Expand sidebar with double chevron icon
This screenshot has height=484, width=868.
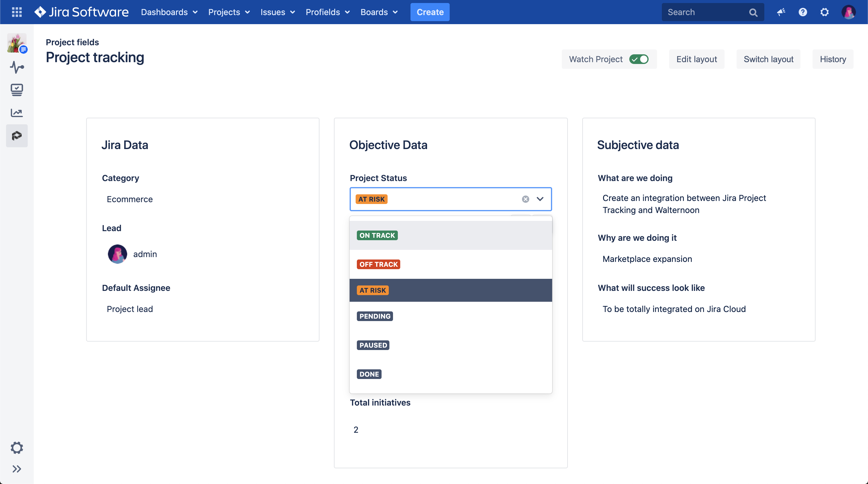[17, 469]
